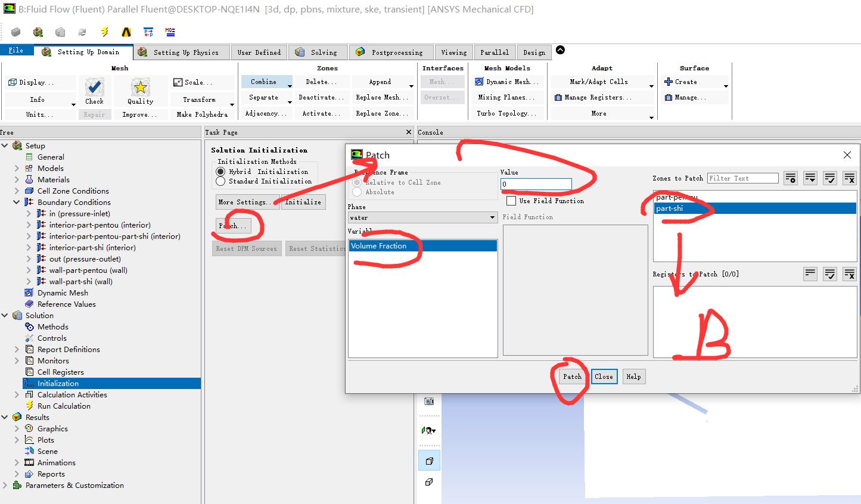This screenshot has width=861, height=504.
Task: Click Close button in Patch dialog
Action: [604, 377]
